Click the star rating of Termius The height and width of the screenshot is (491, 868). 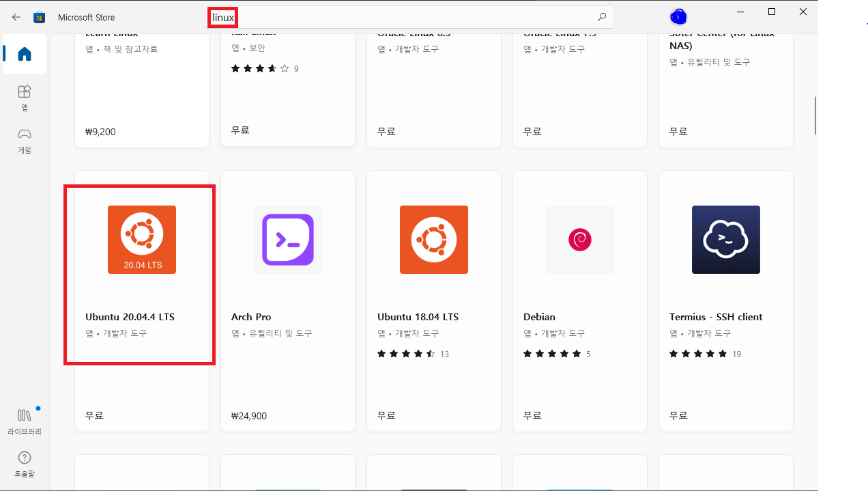[705, 354]
